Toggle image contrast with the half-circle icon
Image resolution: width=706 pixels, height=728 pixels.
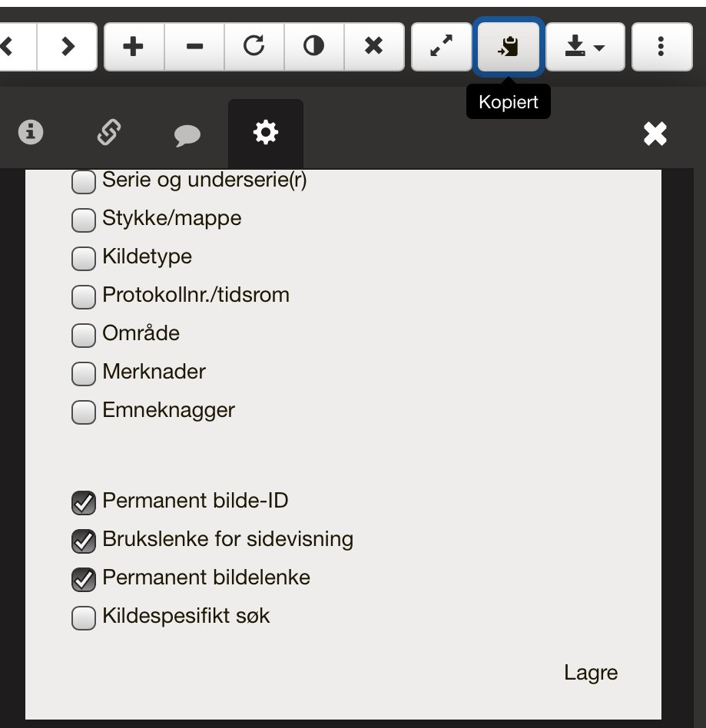(313, 47)
